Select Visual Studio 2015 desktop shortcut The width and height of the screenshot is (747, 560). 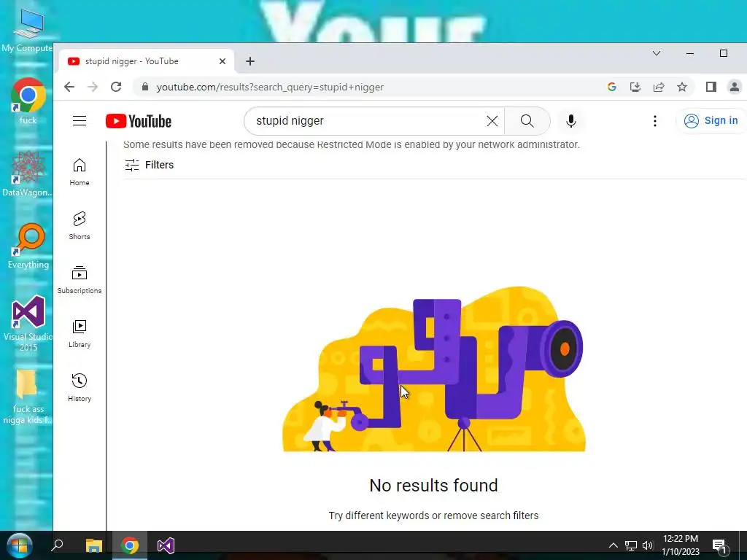click(28, 324)
